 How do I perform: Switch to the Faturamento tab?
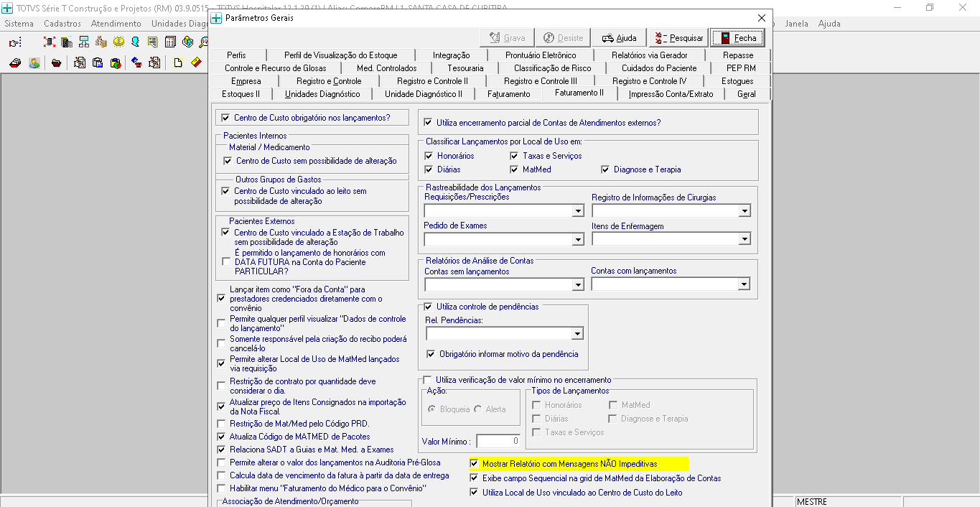[509, 93]
